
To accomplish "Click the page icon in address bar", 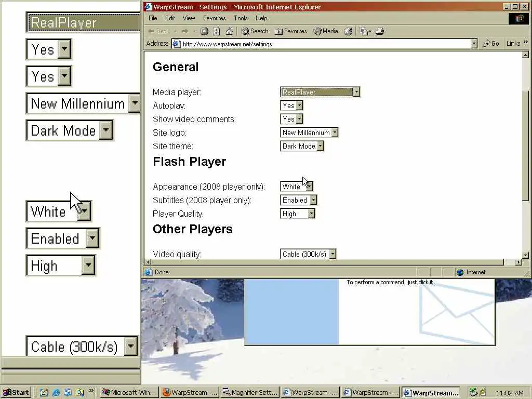I will pyautogui.click(x=176, y=44).
